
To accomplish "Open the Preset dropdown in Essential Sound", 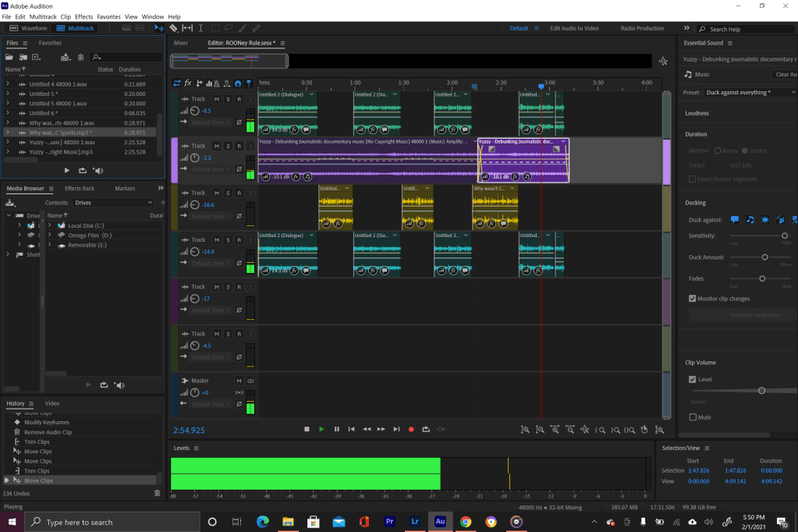I will click(x=747, y=92).
